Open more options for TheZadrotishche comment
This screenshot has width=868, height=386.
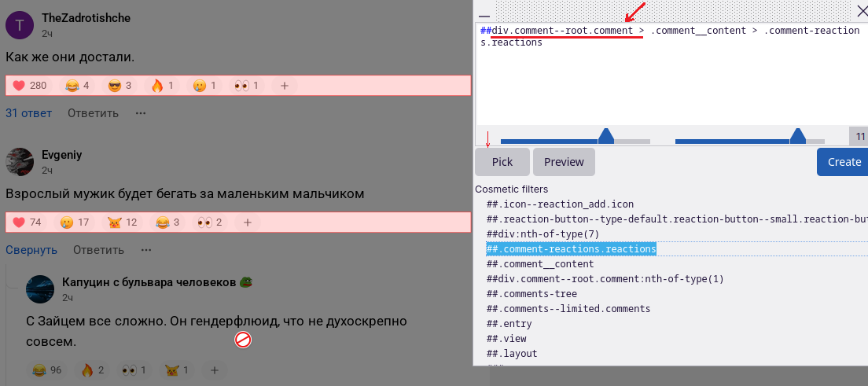pos(141,113)
